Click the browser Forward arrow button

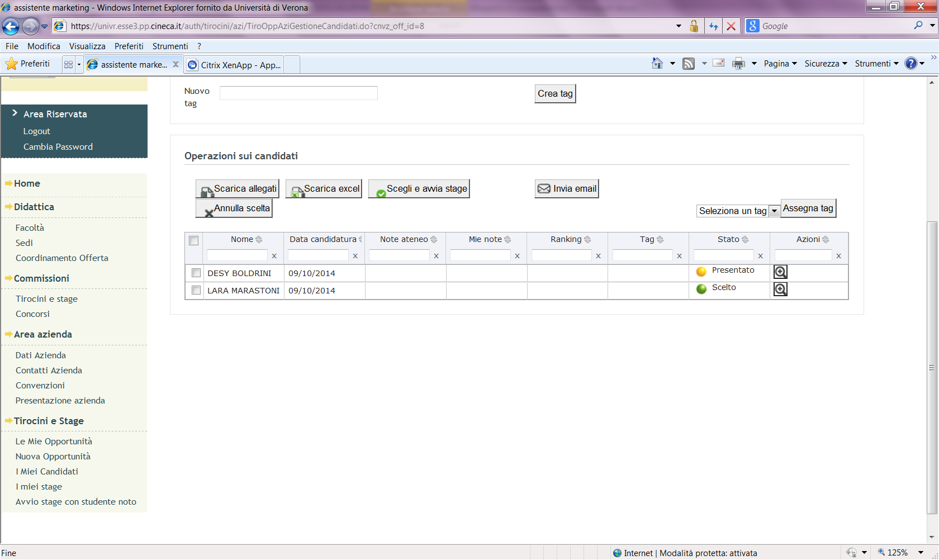30,26
